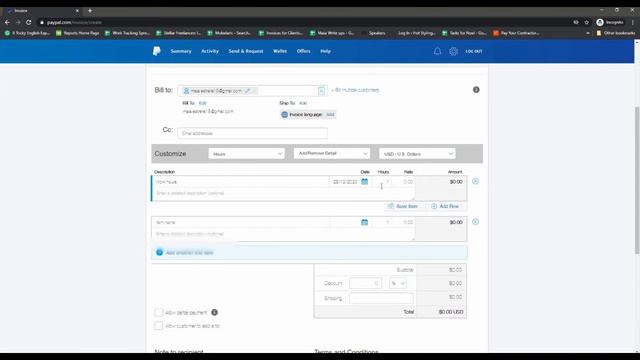The height and width of the screenshot is (360, 640).
Task: Open the Reports Home Page bookmark
Action: (78, 33)
